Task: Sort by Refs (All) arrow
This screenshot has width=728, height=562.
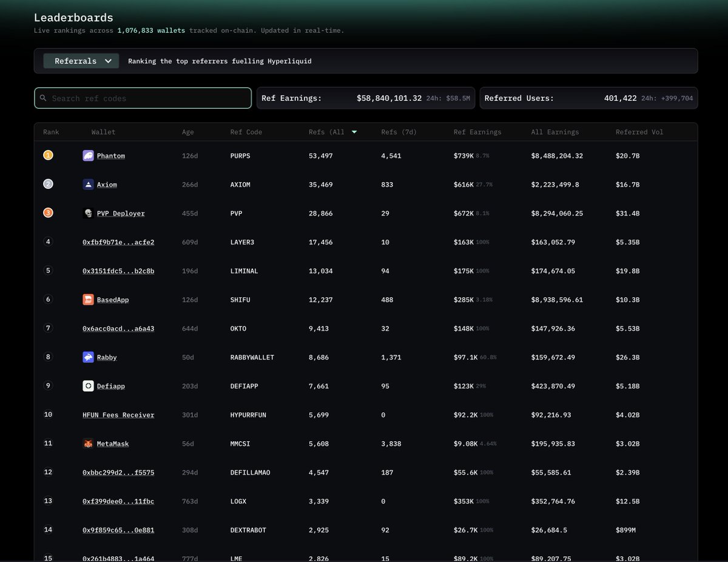Action: click(354, 132)
